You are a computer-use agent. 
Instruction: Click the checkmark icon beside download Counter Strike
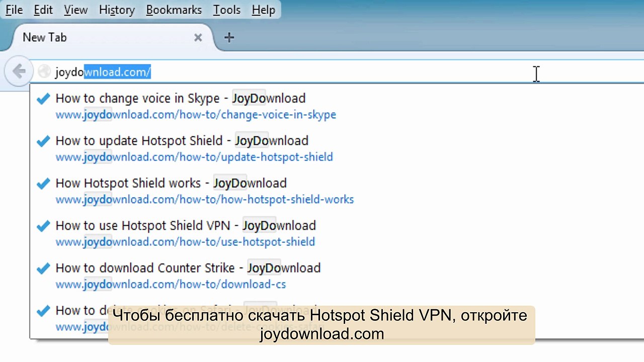(x=43, y=268)
